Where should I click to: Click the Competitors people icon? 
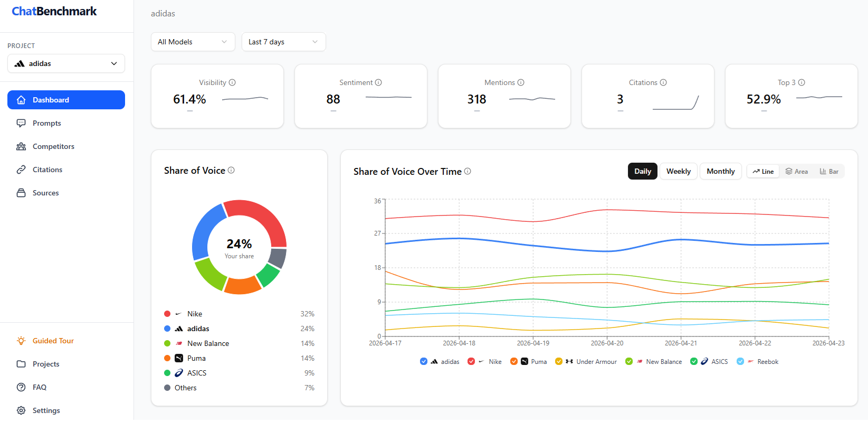click(x=21, y=146)
